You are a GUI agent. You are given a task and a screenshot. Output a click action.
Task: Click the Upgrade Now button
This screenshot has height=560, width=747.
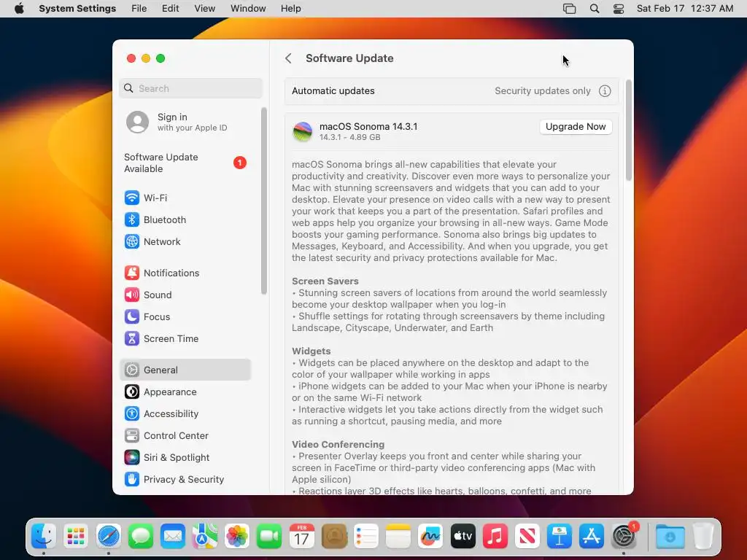576,127
